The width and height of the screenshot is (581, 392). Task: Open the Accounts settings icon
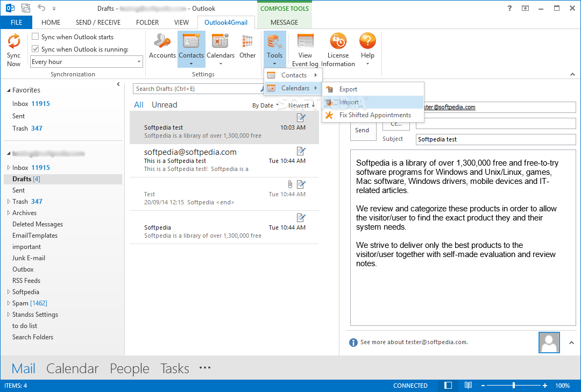(162, 41)
